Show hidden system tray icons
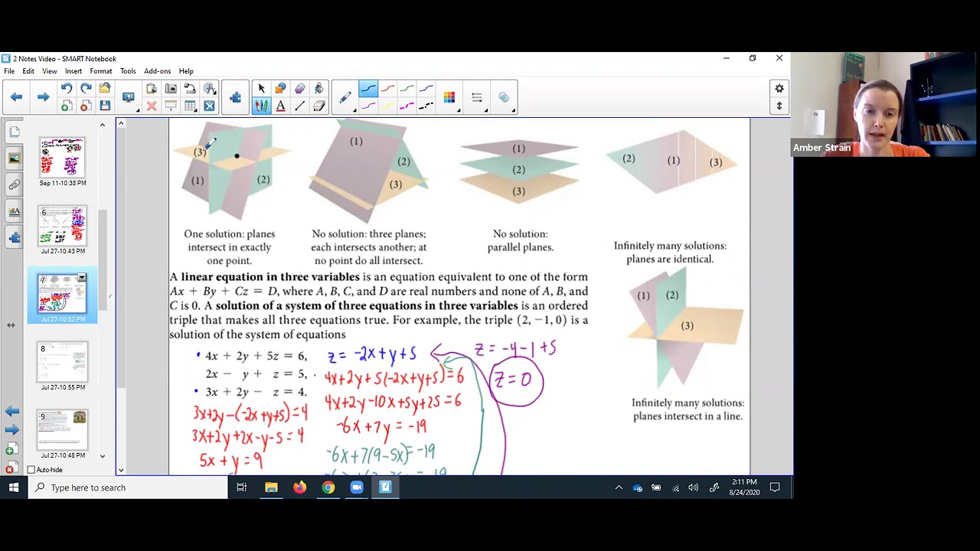This screenshot has height=551, width=980. coord(619,487)
